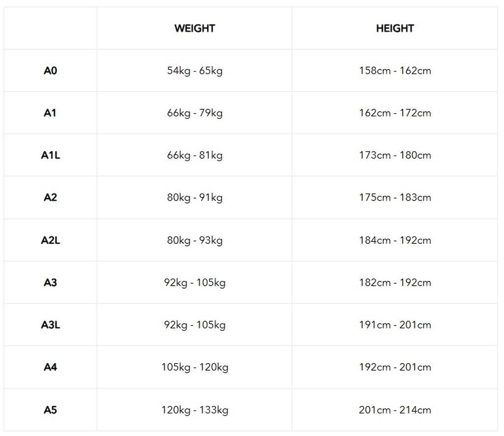
Task: Click the 173cm - 180cm height cell
Action: [395, 155]
